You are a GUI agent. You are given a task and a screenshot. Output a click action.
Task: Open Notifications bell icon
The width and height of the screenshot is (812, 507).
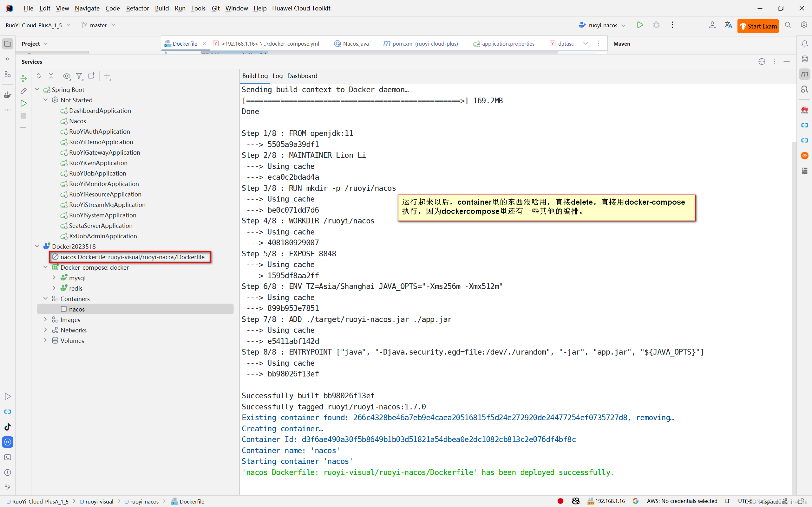click(804, 44)
